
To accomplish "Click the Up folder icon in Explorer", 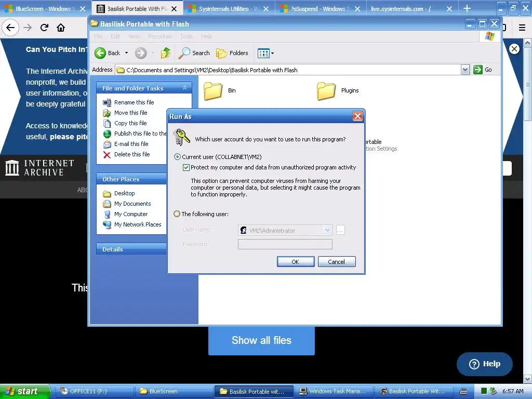I will [x=166, y=53].
